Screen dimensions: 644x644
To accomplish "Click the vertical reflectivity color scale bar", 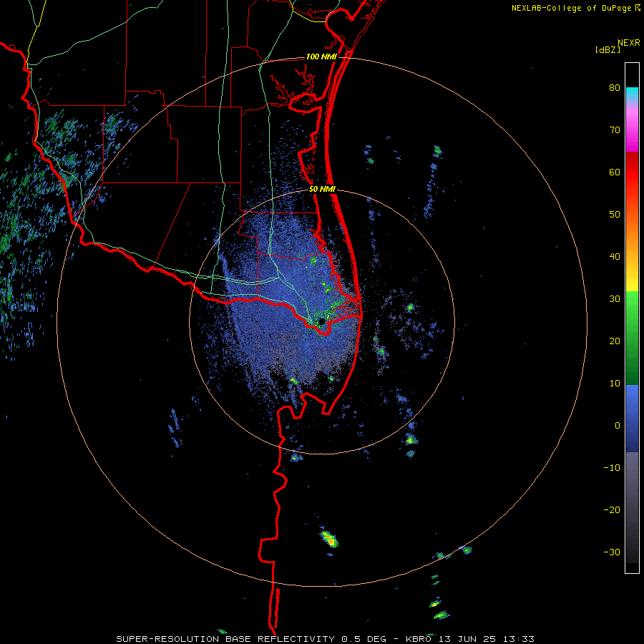I will (x=632, y=318).
